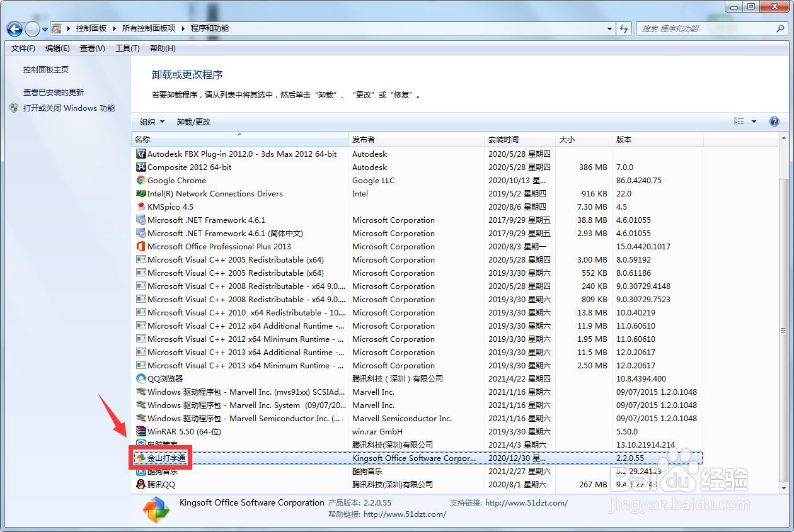Open the recent pages dropdown arrow

(x=45, y=29)
